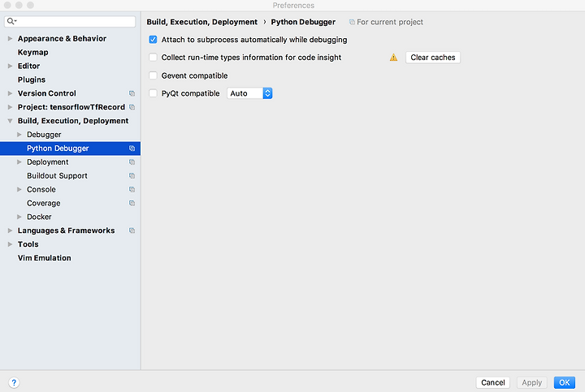
Task: Click the For current project label
Action: click(390, 22)
